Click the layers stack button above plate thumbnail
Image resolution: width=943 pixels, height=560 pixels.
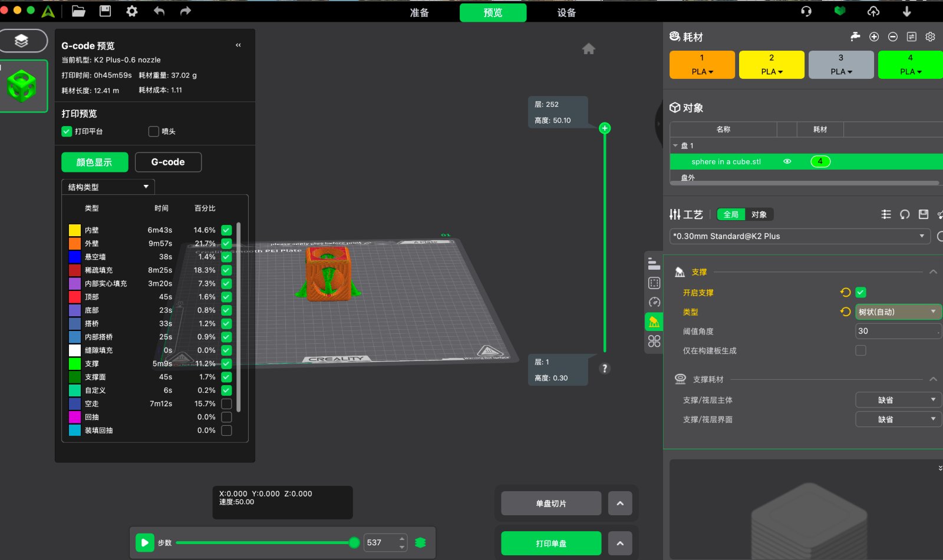tap(22, 41)
